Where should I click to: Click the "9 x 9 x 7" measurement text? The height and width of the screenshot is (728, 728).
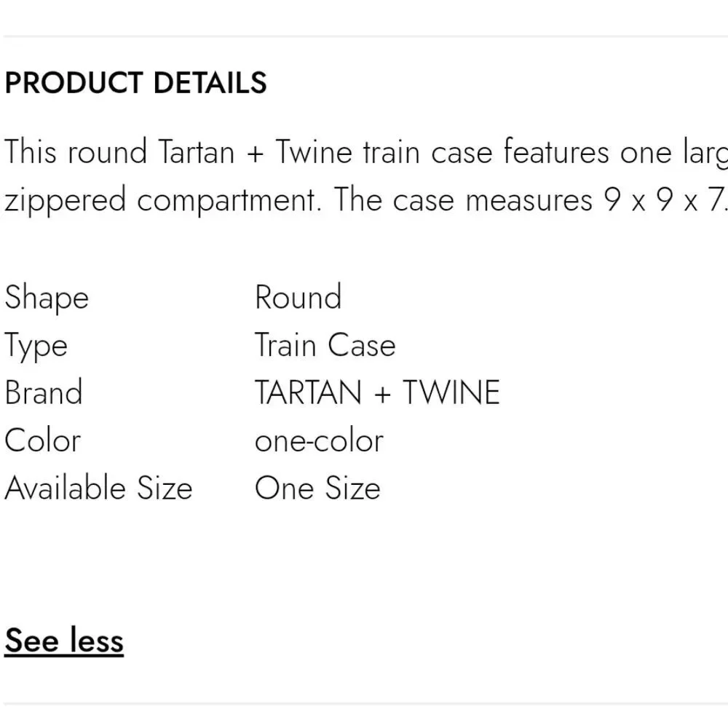(x=663, y=199)
